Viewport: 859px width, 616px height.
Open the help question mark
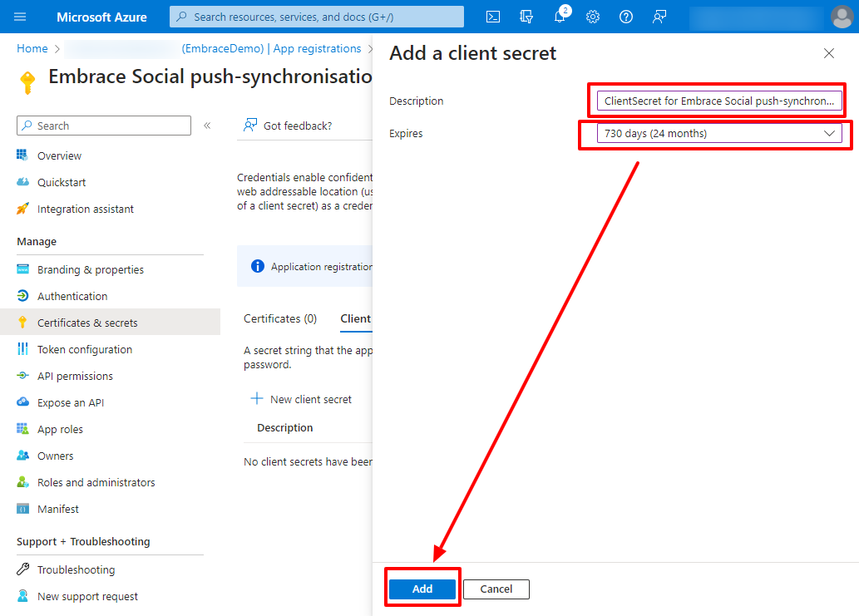626,17
